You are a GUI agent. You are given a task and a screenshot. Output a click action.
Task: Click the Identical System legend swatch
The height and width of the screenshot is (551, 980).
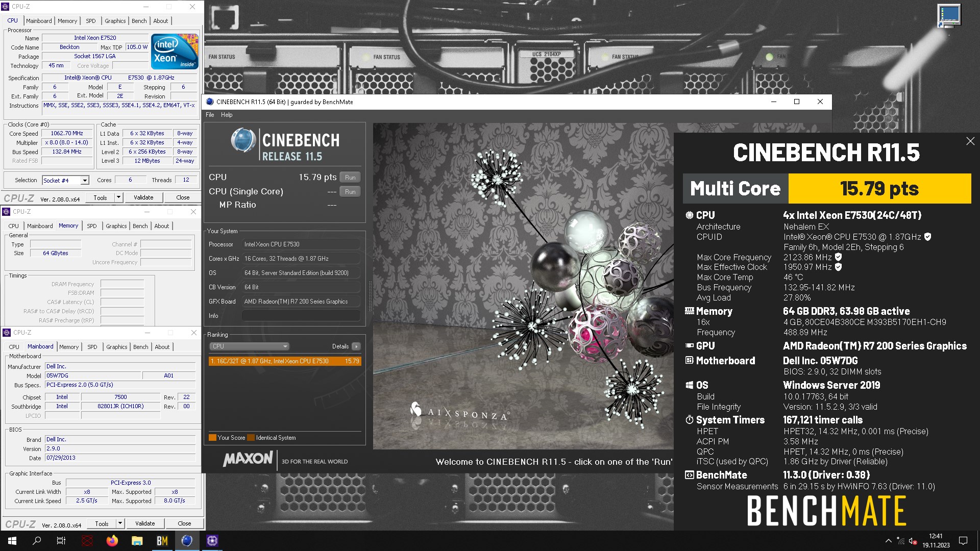[x=251, y=438]
